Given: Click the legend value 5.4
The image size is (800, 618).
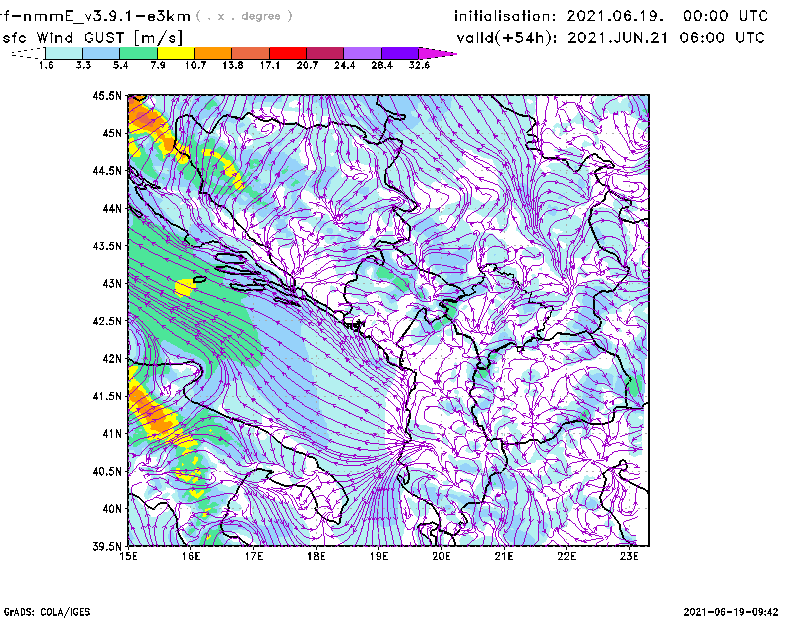Looking at the screenshot, I should 120,65.
